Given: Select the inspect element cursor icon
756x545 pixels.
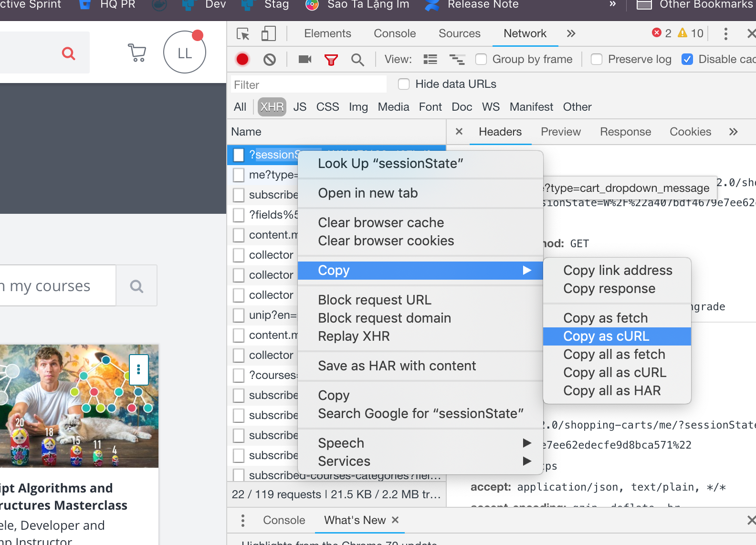Looking at the screenshot, I should [x=243, y=33].
